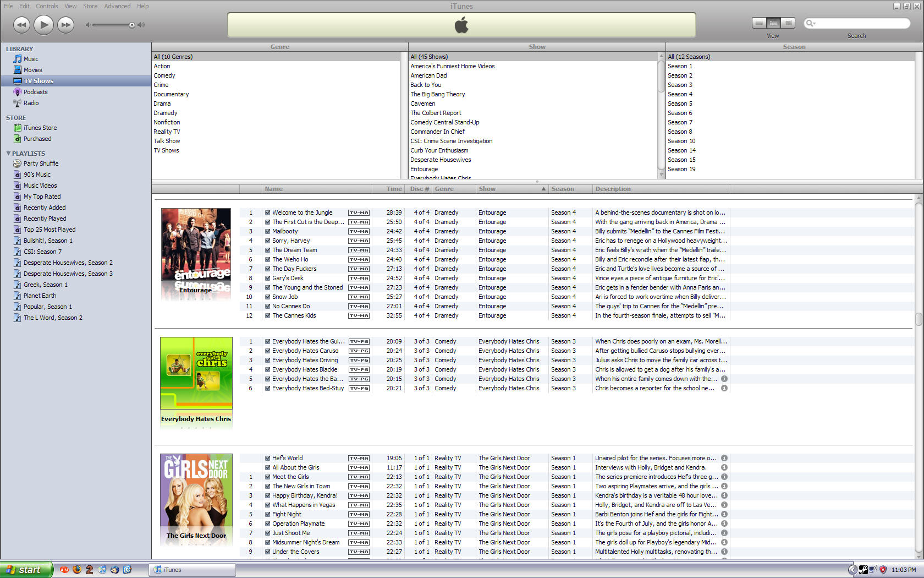Click the volume slider knob
Viewport: 924px width, 578px height.
pyautogui.click(x=132, y=25)
